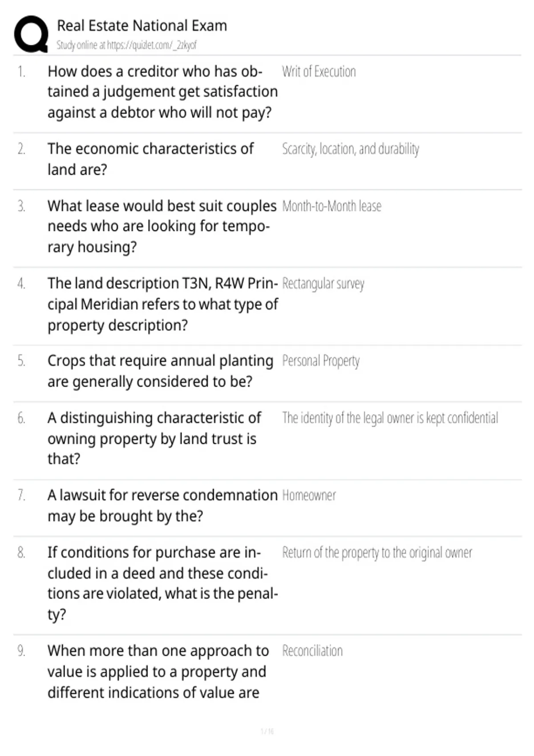Click question 2 on economic characteristics of land
The height and width of the screenshot is (756, 534).
click(150, 159)
